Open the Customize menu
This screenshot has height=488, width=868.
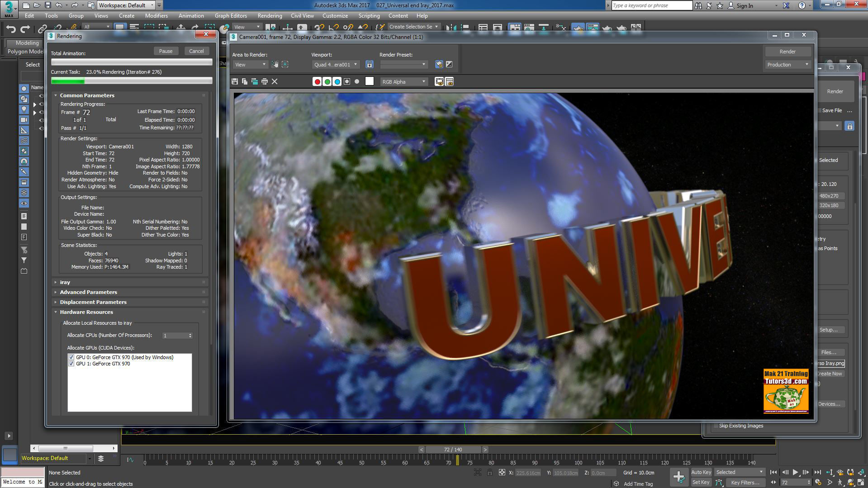pos(335,16)
